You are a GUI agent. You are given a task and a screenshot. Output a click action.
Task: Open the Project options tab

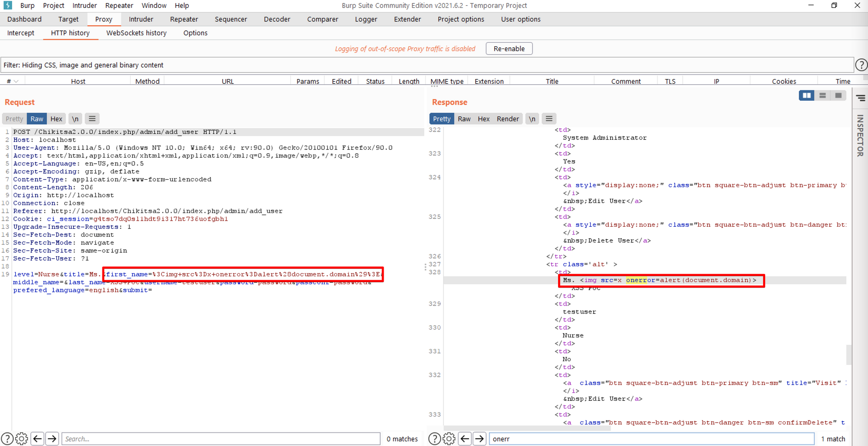pos(461,19)
